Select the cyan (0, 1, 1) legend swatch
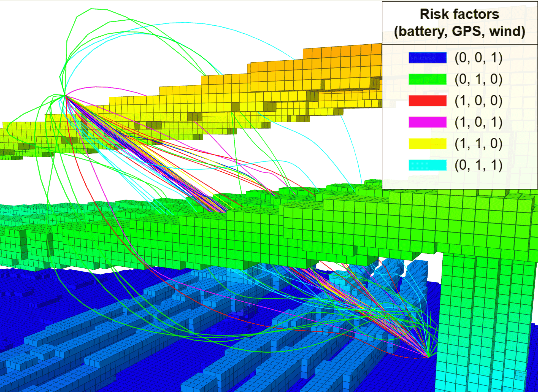 427,165
